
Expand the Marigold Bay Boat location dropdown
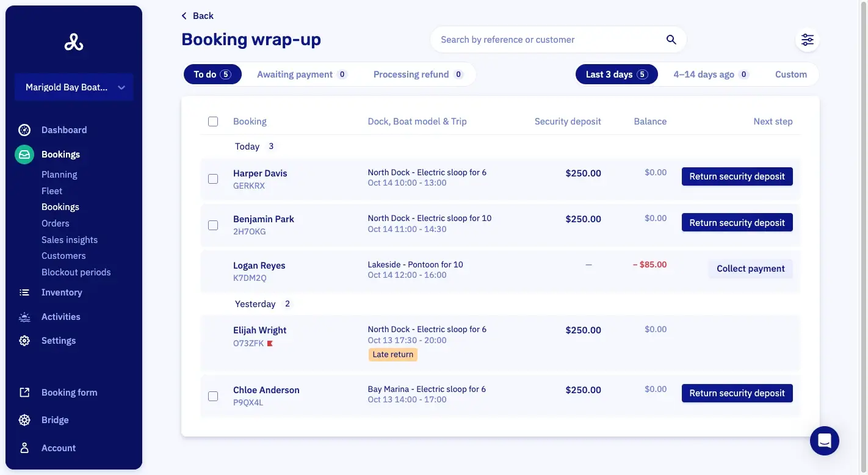(x=74, y=87)
